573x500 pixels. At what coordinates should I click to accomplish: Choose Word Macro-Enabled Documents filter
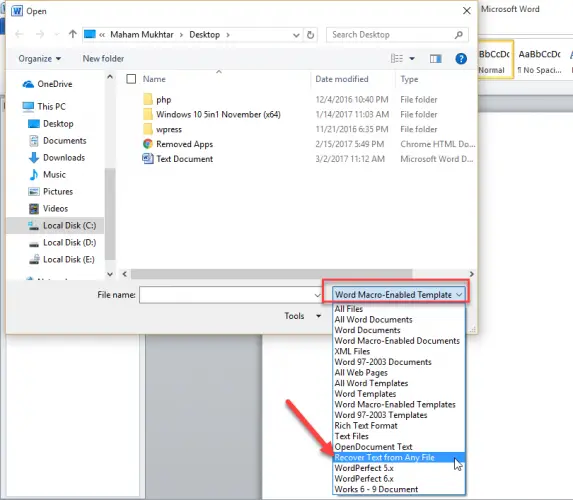pos(399,341)
